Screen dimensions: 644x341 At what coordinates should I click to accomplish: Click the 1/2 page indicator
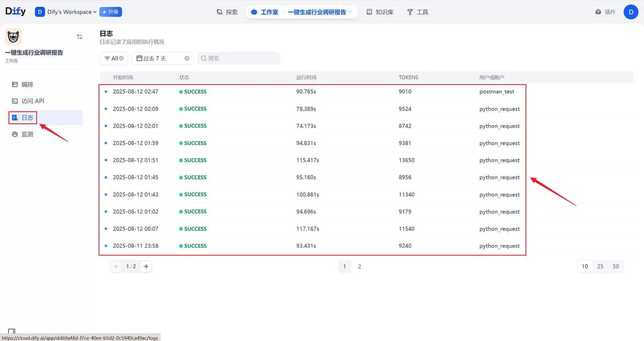(131, 266)
